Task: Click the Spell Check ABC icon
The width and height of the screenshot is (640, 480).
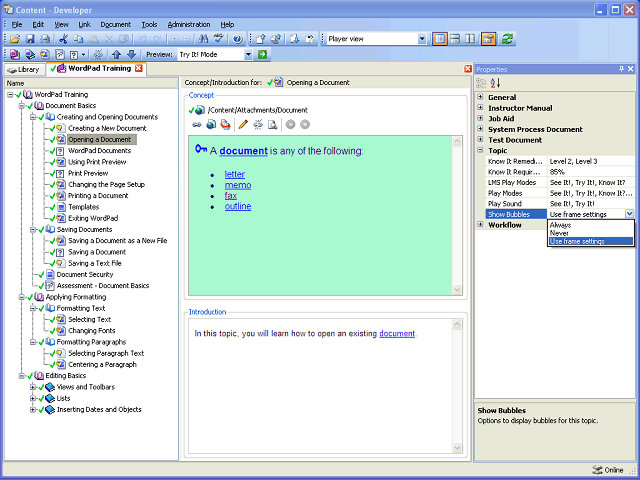Action: coord(219,39)
